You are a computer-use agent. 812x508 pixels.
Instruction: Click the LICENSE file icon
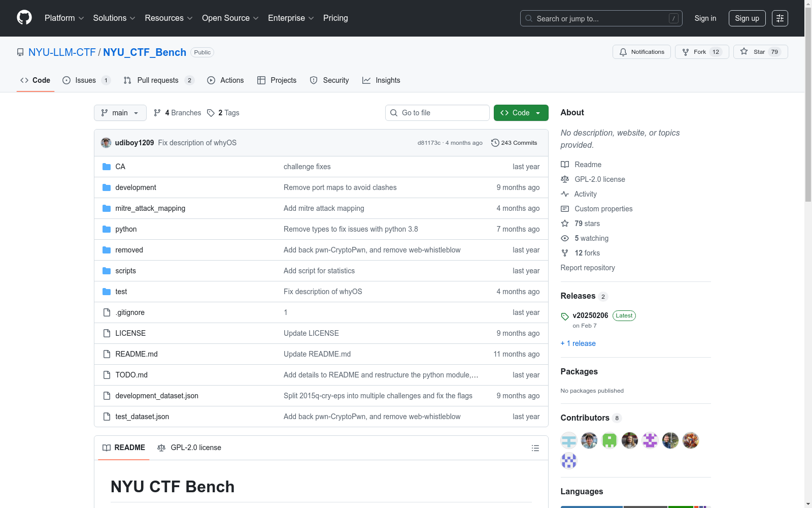107,333
